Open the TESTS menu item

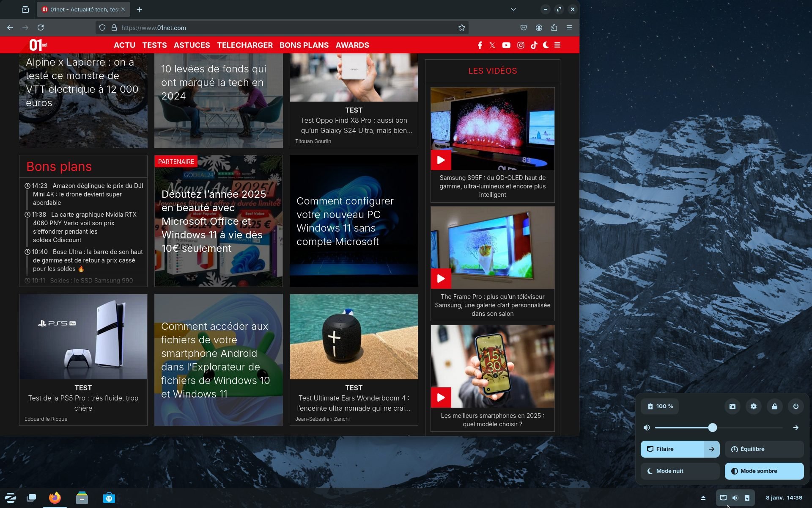pyautogui.click(x=154, y=45)
